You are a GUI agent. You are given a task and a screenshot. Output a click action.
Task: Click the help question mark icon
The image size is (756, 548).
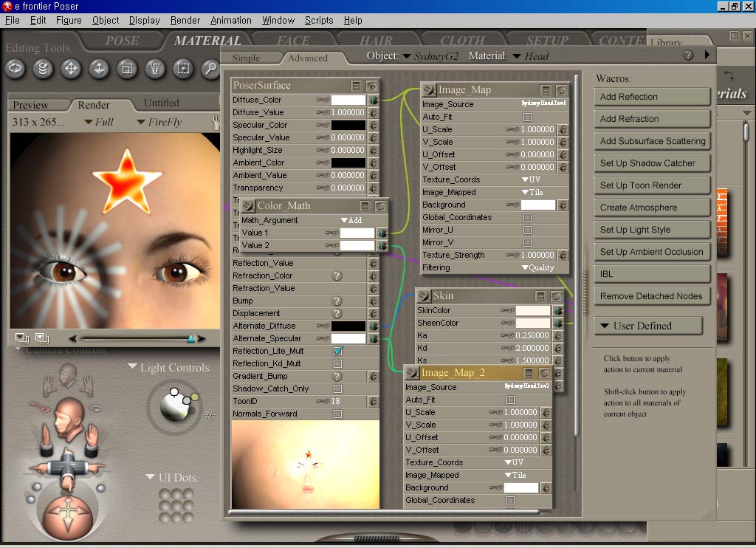pyautogui.click(x=689, y=55)
